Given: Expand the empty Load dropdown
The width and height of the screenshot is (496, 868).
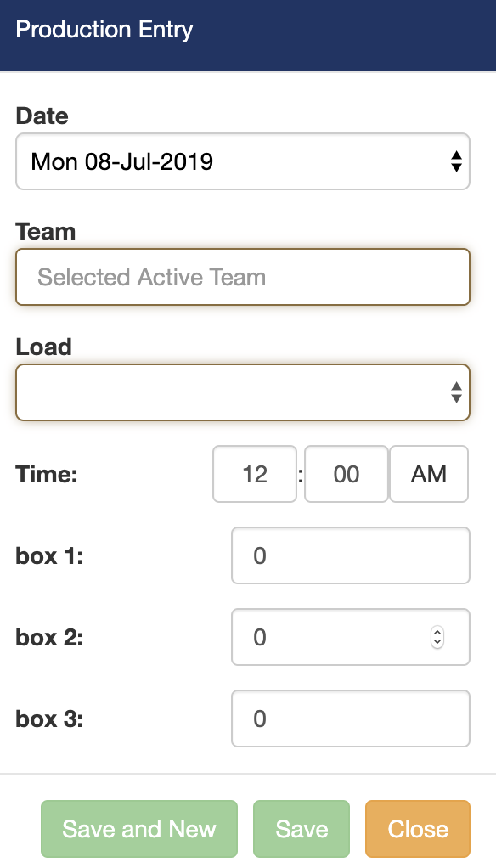Looking at the screenshot, I should pos(242,392).
